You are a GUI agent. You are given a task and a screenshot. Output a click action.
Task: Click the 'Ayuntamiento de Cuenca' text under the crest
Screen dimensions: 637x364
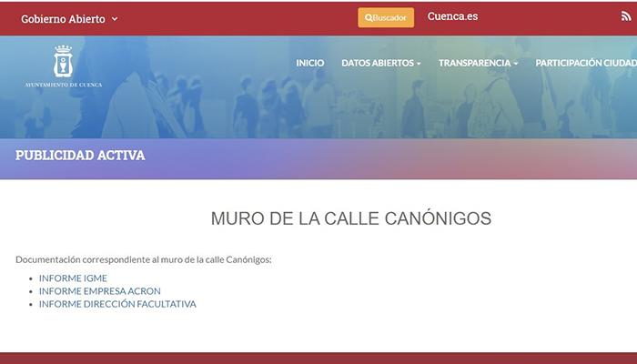tap(63, 85)
